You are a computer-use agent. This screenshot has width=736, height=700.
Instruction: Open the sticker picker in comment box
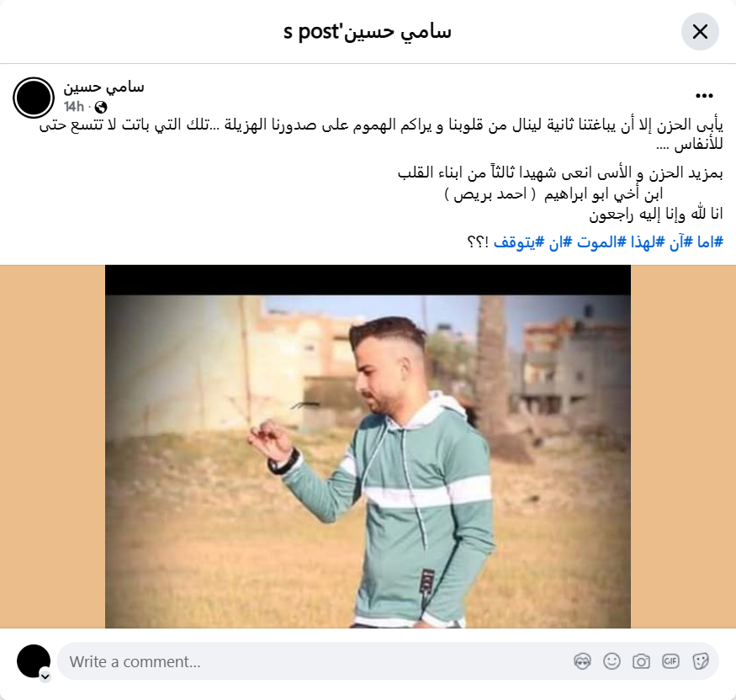pyautogui.click(x=700, y=661)
